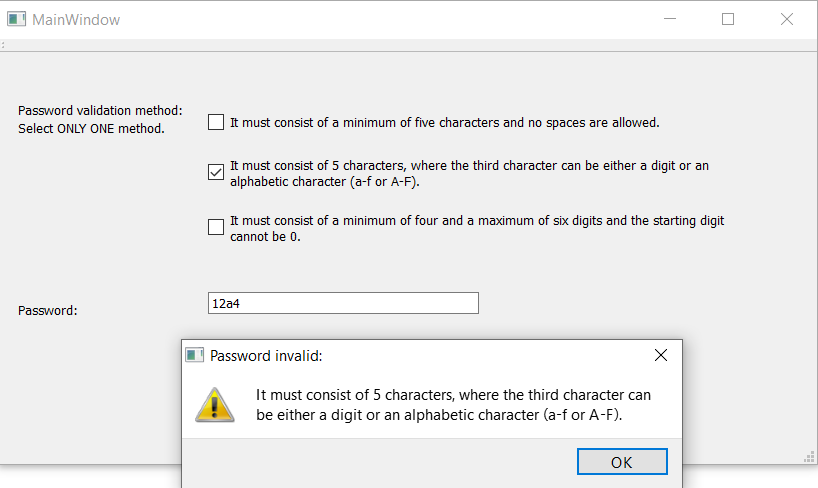Click the warning triangle icon in the dialog
Image resolution: width=818 pixels, height=488 pixels.
(x=215, y=405)
